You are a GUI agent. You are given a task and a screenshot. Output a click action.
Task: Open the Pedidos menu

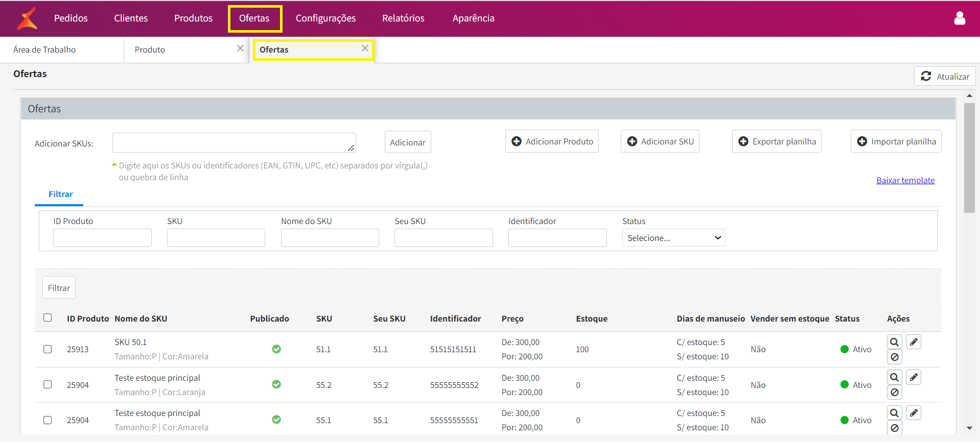[71, 18]
